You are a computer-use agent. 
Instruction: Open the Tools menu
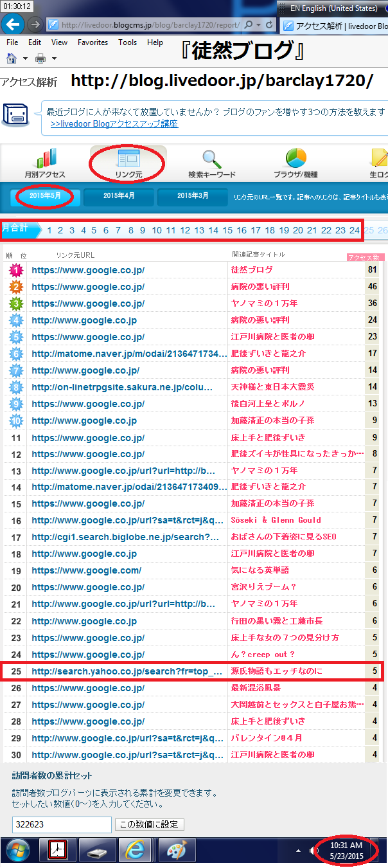(127, 42)
